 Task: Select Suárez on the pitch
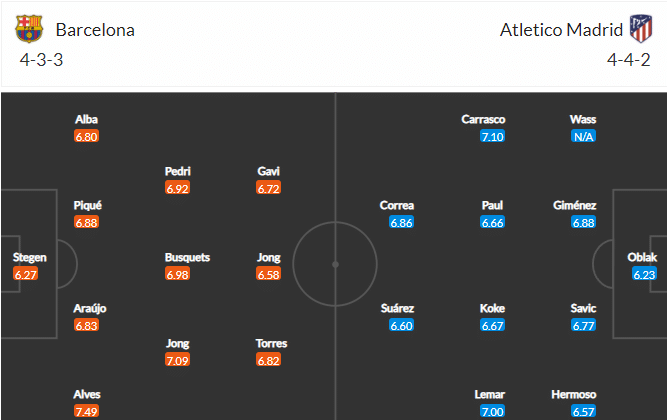(x=397, y=308)
